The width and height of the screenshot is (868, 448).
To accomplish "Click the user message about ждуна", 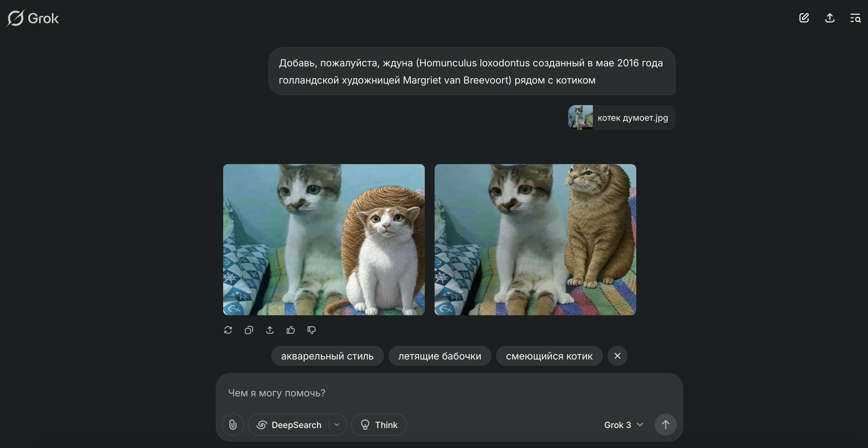I will [472, 71].
